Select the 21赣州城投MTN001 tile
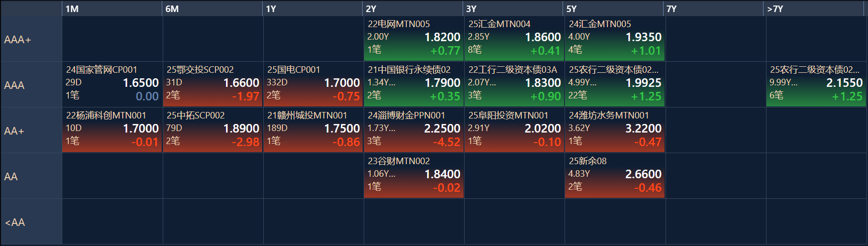 pos(313,130)
